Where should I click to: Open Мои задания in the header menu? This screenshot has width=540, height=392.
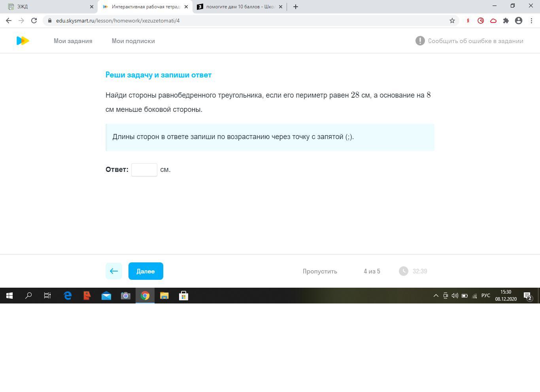pos(73,41)
